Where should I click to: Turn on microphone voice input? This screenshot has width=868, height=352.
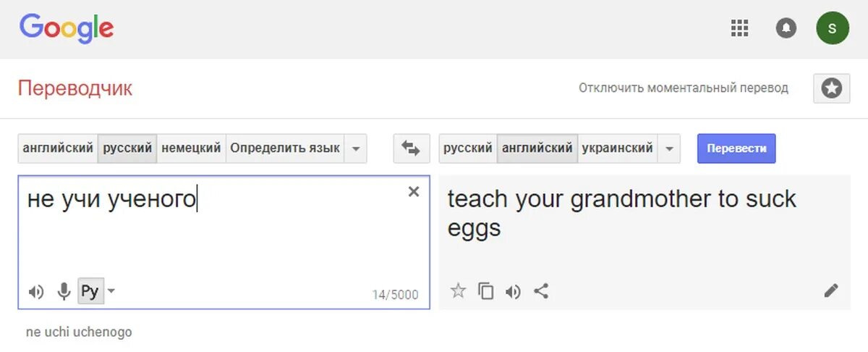coord(64,292)
